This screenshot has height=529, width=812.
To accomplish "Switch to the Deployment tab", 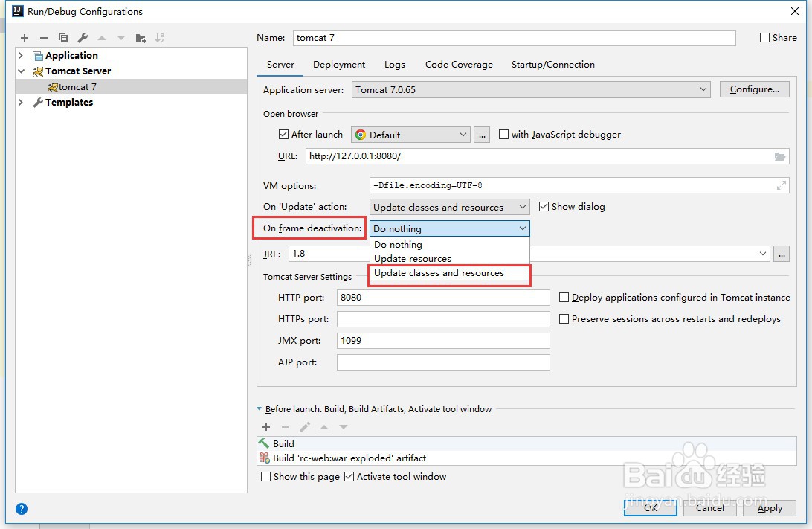I will [339, 65].
